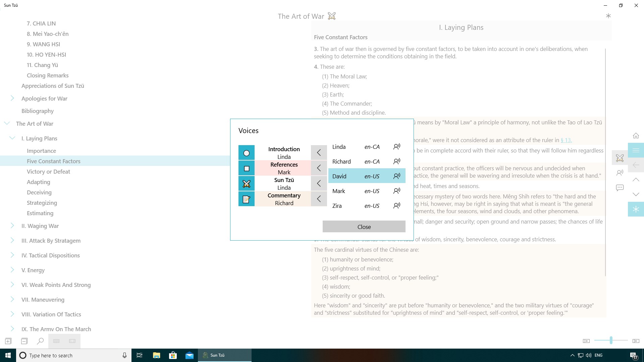The width and height of the screenshot is (644, 362).
Task: Click the search magnifier in bottom toolbar
Action: click(40, 341)
